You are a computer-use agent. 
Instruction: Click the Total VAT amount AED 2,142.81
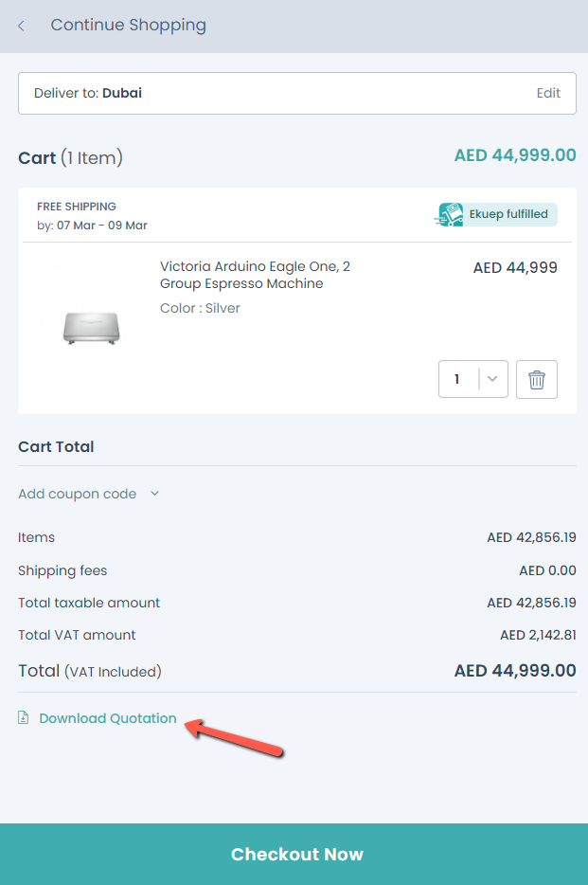tap(538, 635)
